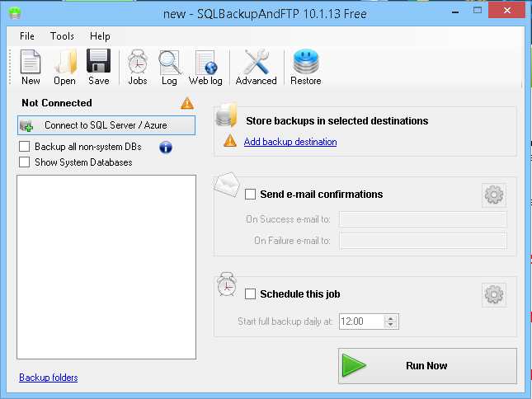The image size is (532, 399).
Task: Click the empty databases list box
Action: click(x=106, y=267)
